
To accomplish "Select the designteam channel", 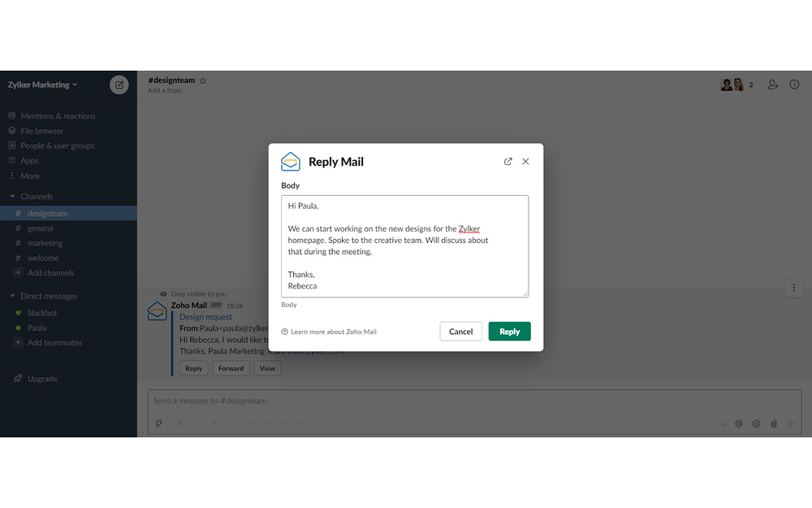I will 68,213.
